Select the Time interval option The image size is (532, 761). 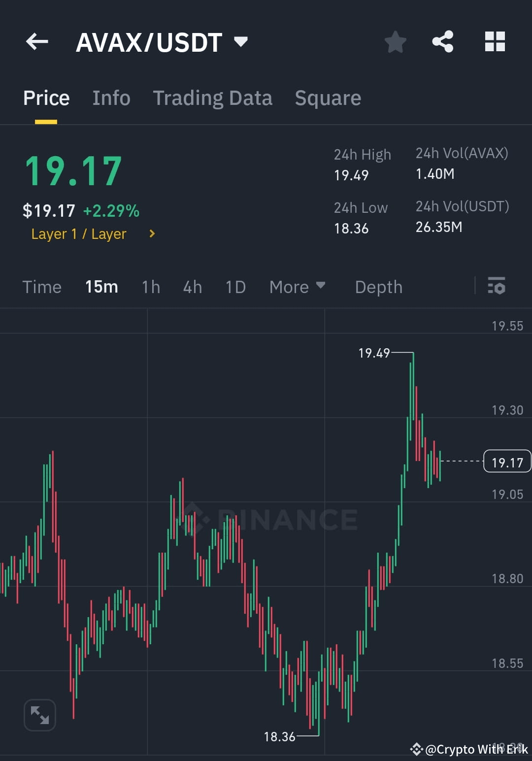[42, 287]
